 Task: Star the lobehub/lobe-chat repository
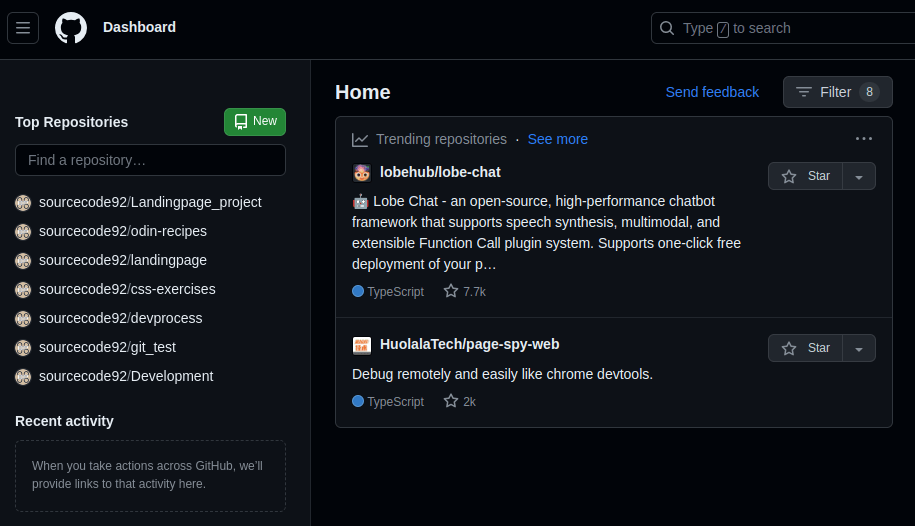point(805,176)
